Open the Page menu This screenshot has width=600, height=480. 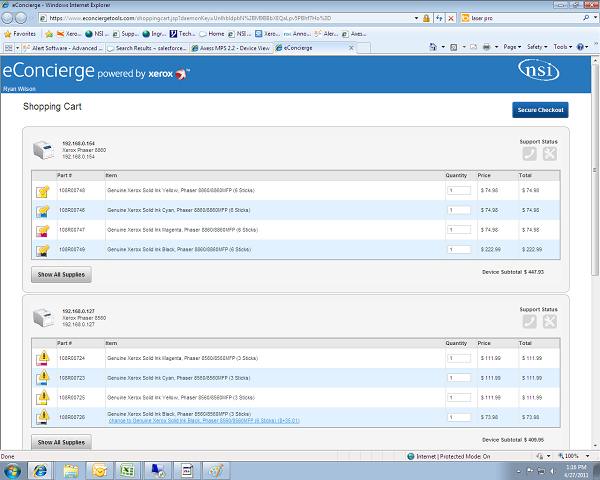tap(512, 47)
